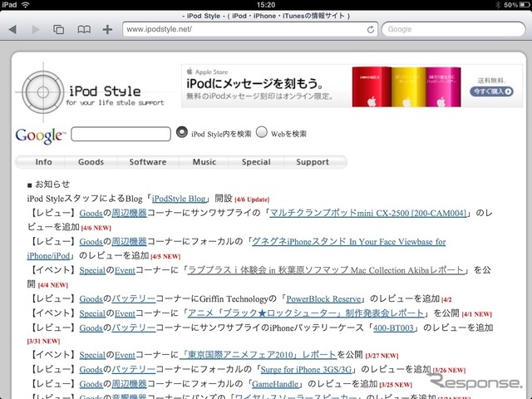The height and width of the screenshot is (399, 532).
Task: Open the 'GameHandle' review link
Action: pos(275,384)
